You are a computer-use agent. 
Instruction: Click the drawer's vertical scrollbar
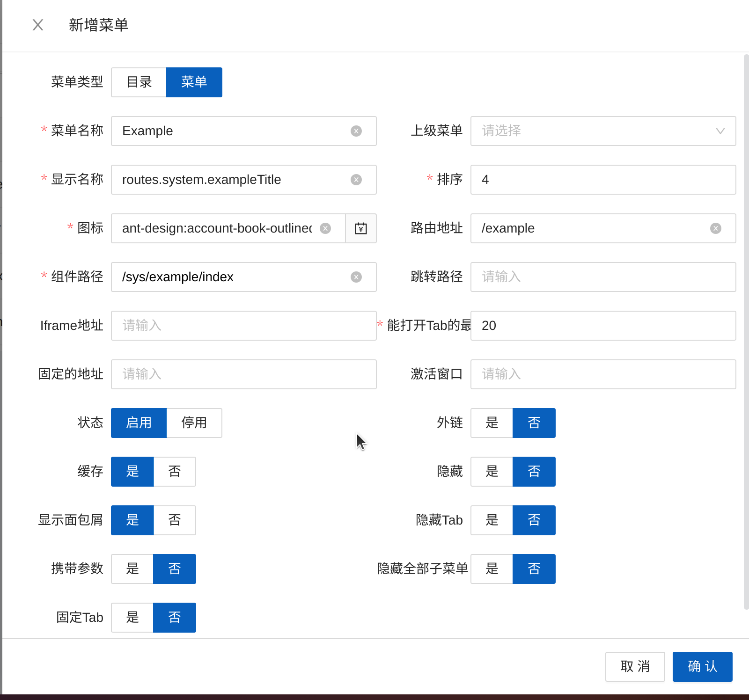(746, 332)
